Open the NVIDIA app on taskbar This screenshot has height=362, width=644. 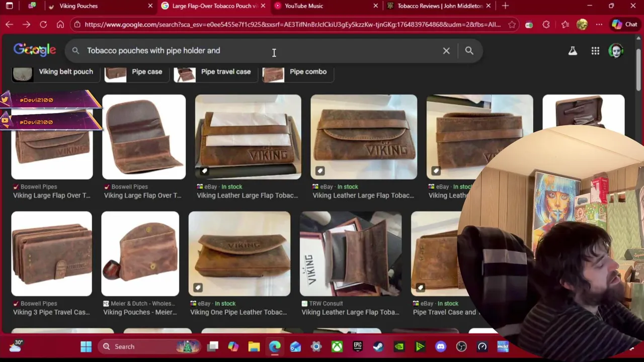pyautogui.click(x=399, y=346)
